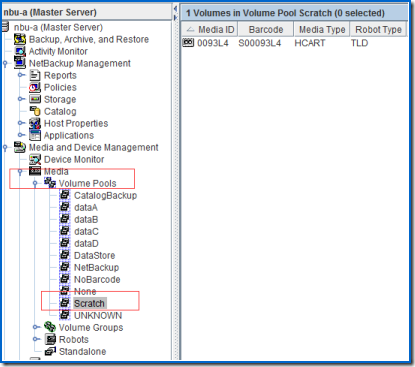Select the Scratch volume pool label
This screenshot has width=415, height=367.
click(89, 303)
